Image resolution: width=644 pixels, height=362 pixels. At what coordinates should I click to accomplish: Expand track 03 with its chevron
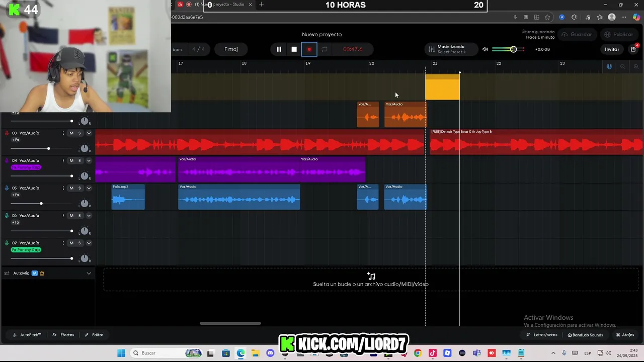point(89,133)
